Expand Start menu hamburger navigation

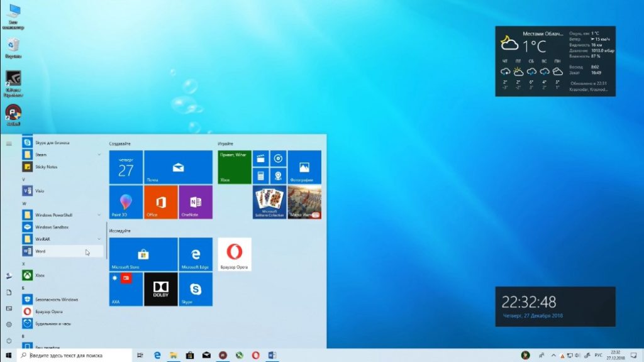click(9, 143)
